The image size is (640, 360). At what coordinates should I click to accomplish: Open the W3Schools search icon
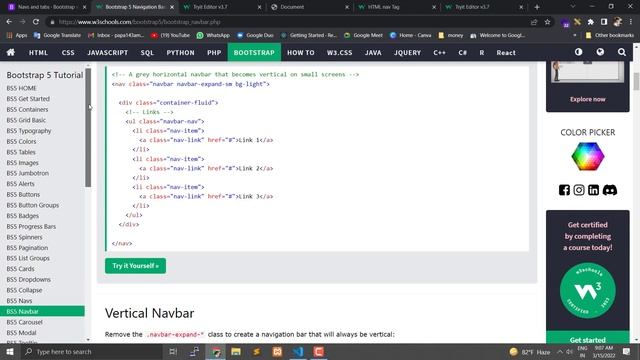click(622, 52)
